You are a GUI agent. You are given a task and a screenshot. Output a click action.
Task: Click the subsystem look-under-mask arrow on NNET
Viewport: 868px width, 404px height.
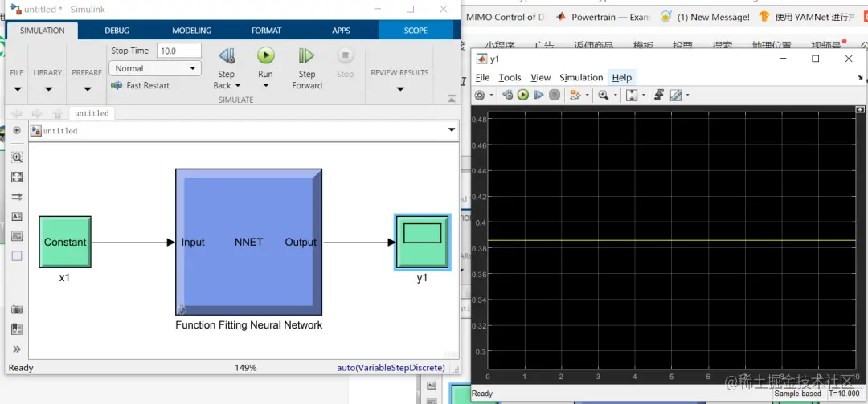coord(182,309)
